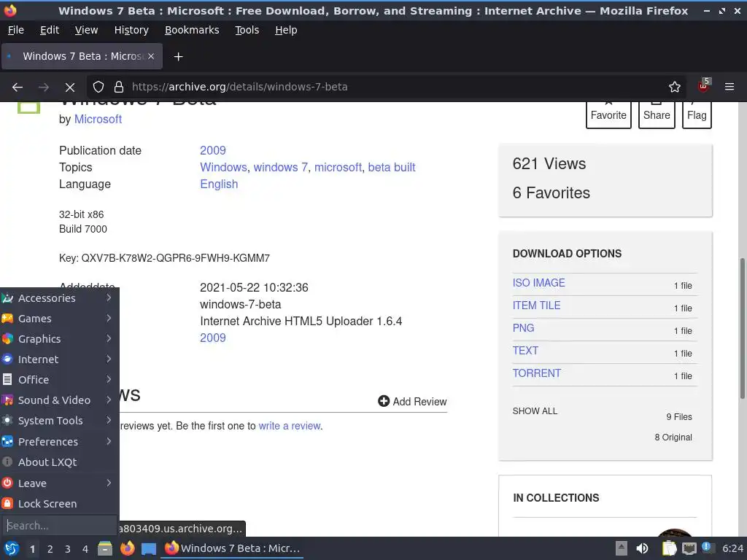Click the site security padlock icon
Image resolution: width=747 pixels, height=560 pixels.
click(x=119, y=87)
